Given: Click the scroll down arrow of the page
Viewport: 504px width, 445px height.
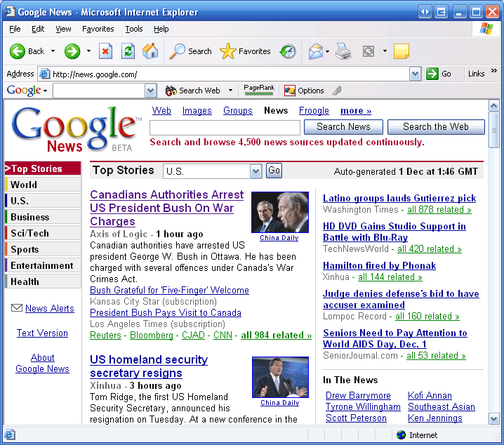Looking at the screenshot, I should 493,419.
